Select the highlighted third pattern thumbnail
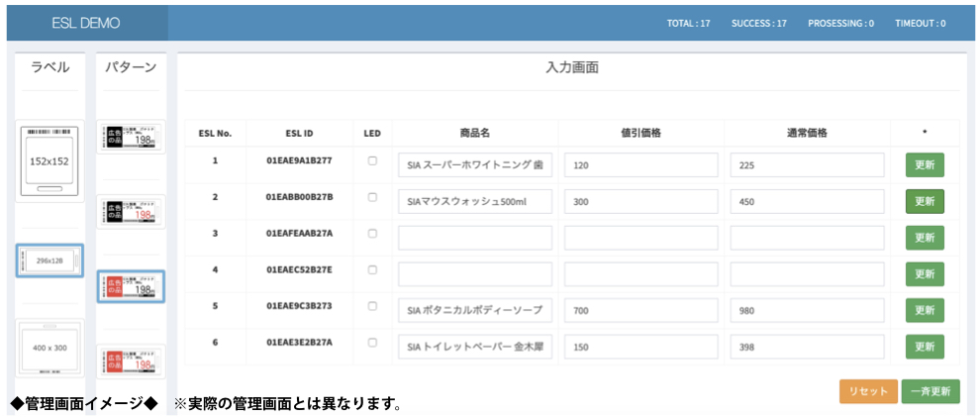The width and height of the screenshot is (980, 417). pos(131,285)
